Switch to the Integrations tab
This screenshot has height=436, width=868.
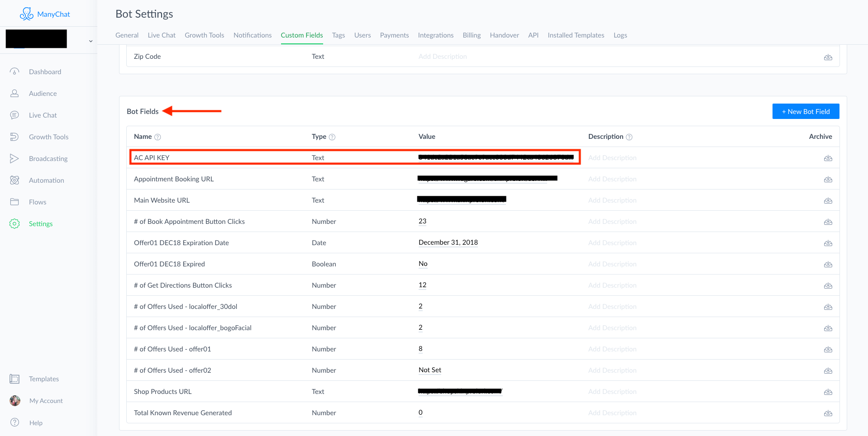(x=435, y=35)
